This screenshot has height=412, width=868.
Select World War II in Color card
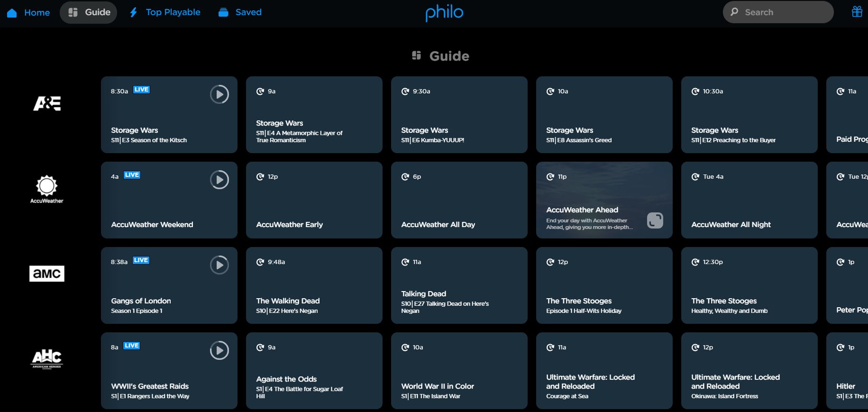[459, 371]
